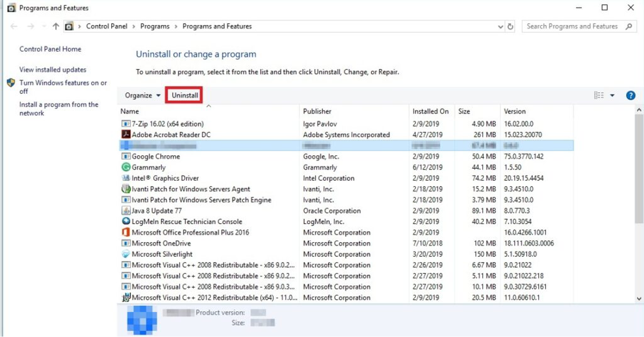Click the LogMeIn Rescue Technician Console icon
This screenshot has height=337, width=644.
(126, 222)
